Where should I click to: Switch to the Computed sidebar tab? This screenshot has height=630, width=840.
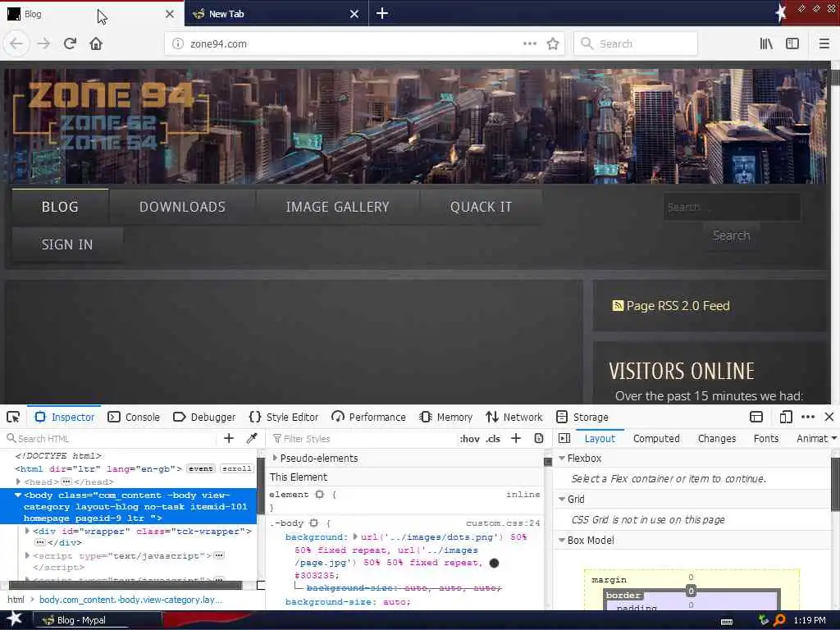click(x=656, y=438)
